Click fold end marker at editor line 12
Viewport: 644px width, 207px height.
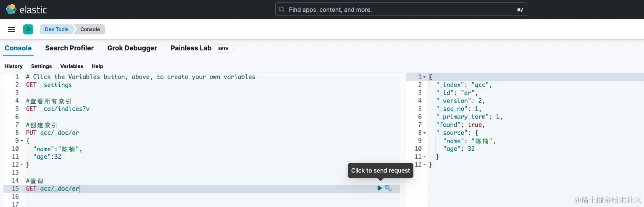click(21, 165)
